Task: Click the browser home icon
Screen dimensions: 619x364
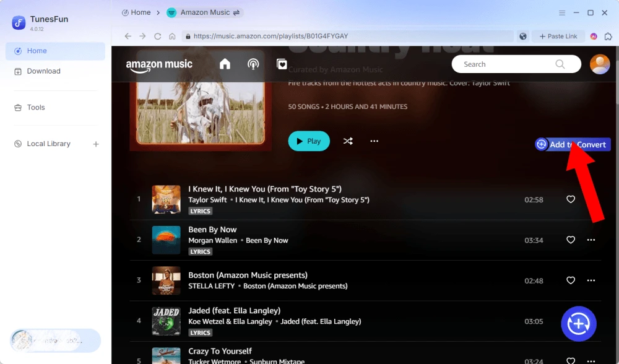Action: point(172,37)
